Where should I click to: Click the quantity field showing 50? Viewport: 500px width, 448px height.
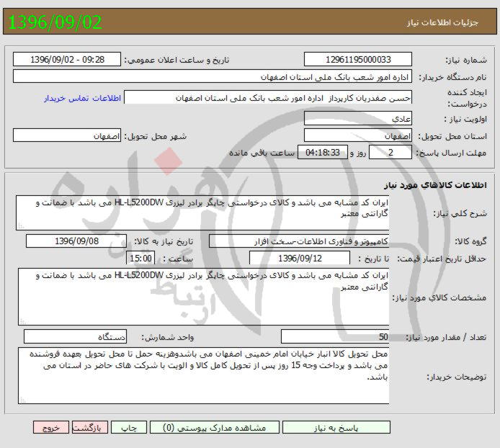(x=335, y=336)
